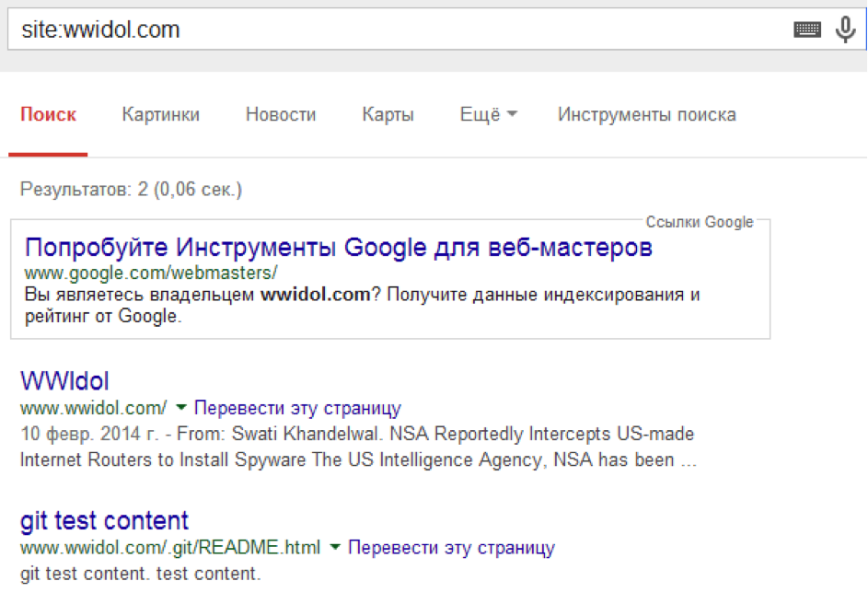Expand the Ещё dropdown menu
The width and height of the screenshot is (868, 616).
click(488, 115)
